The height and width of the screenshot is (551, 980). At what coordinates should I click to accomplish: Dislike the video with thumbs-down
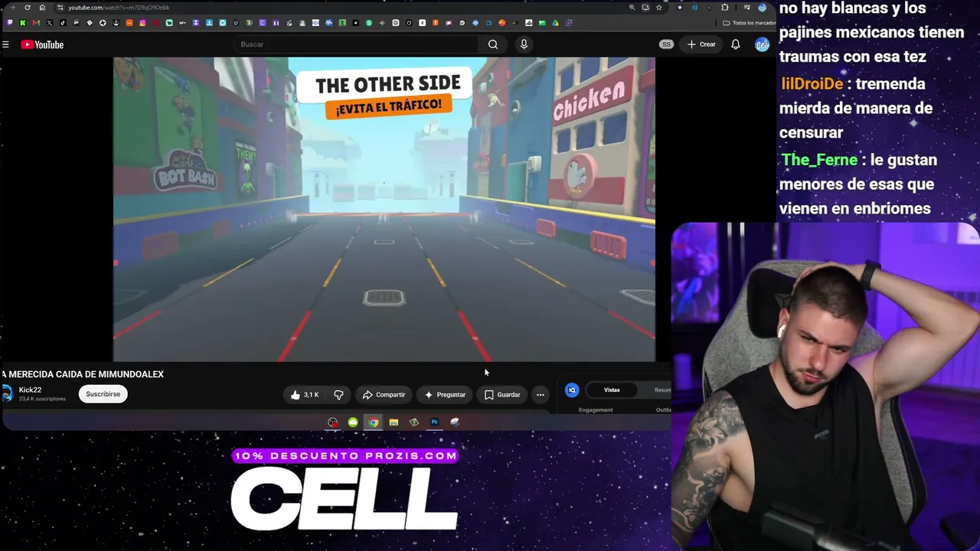pos(338,395)
